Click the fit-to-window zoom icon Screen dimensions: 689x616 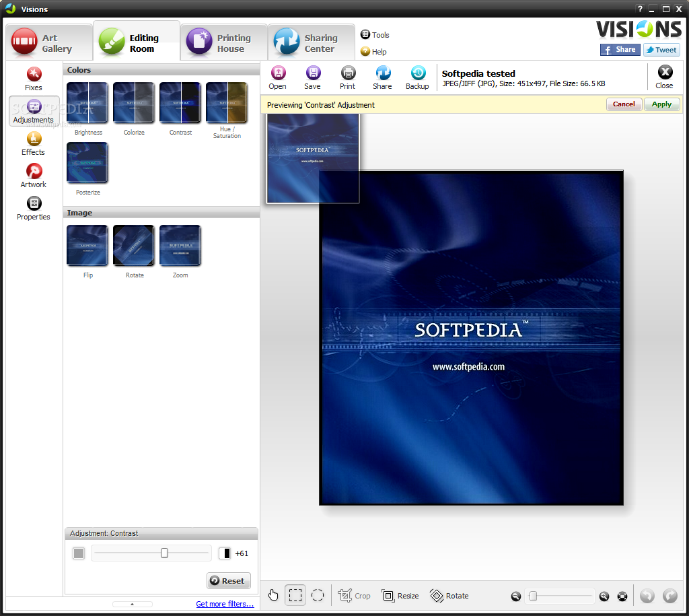click(622, 596)
